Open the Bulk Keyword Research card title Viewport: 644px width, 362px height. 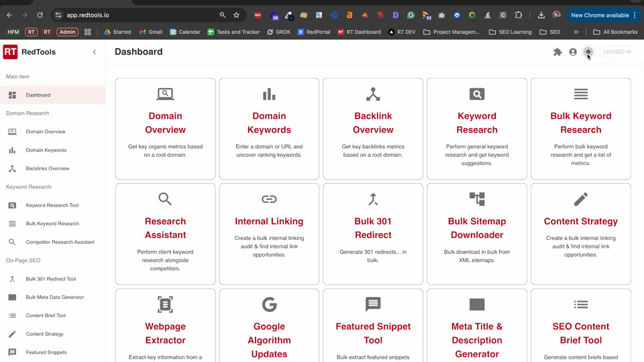(x=581, y=123)
